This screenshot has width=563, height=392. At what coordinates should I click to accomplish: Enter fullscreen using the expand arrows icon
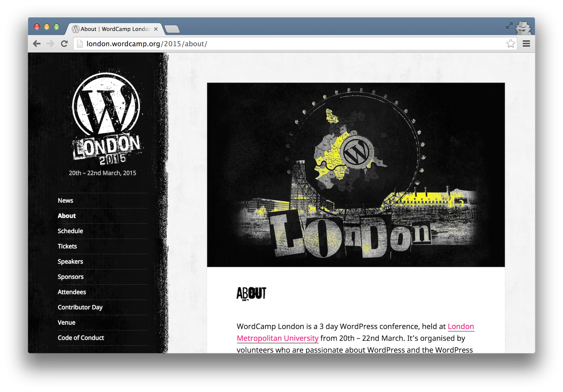[509, 26]
